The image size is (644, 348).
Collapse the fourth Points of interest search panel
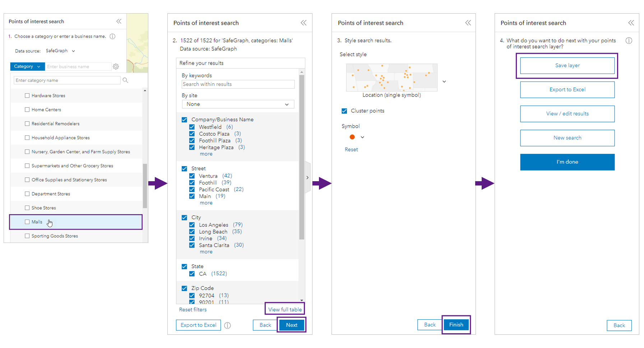[631, 23]
